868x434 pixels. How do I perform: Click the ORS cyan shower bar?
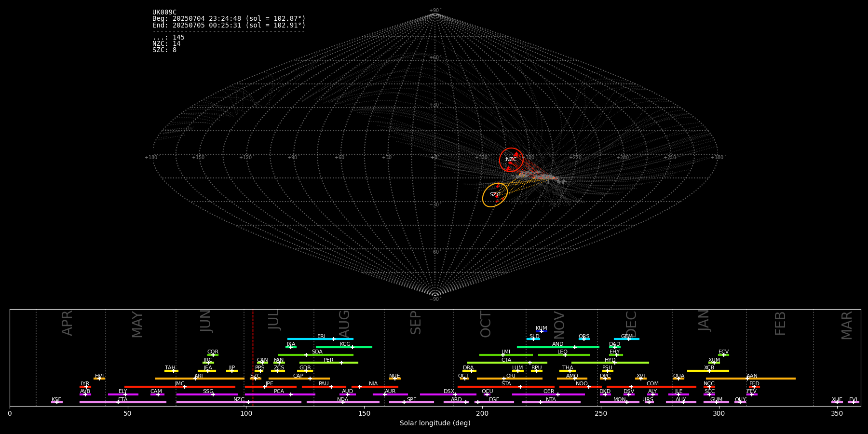[584, 339]
